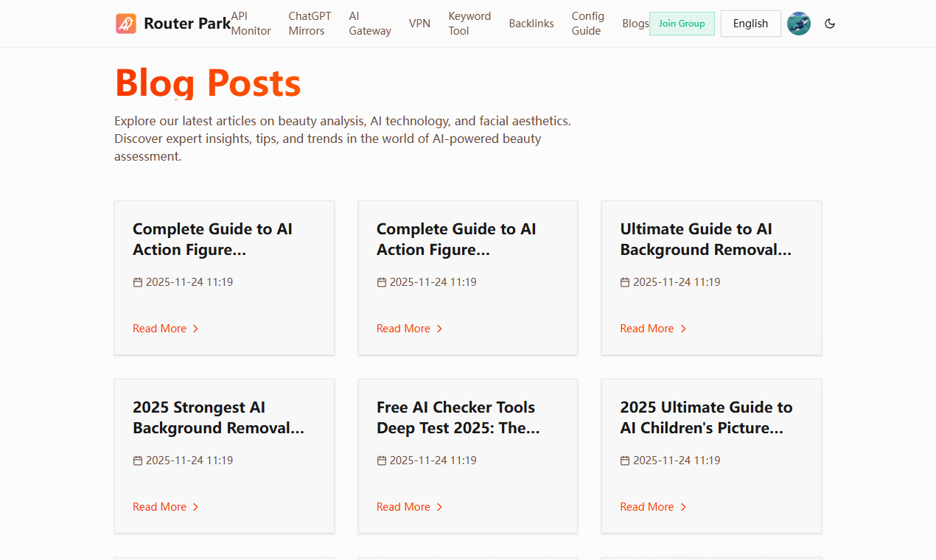Click chevron arrow on Free AI Checker card
Image resolution: width=936 pixels, height=560 pixels.
click(439, 507)
